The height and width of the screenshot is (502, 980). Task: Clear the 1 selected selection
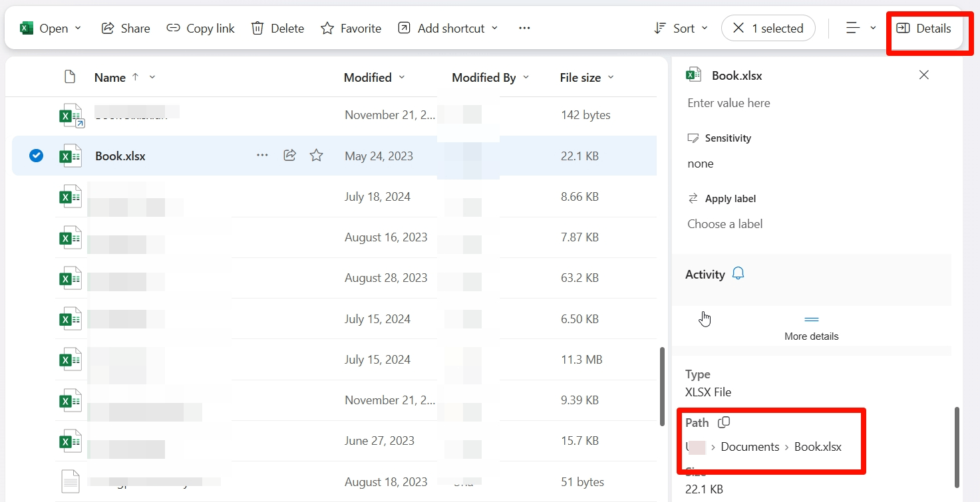(768, 28)
